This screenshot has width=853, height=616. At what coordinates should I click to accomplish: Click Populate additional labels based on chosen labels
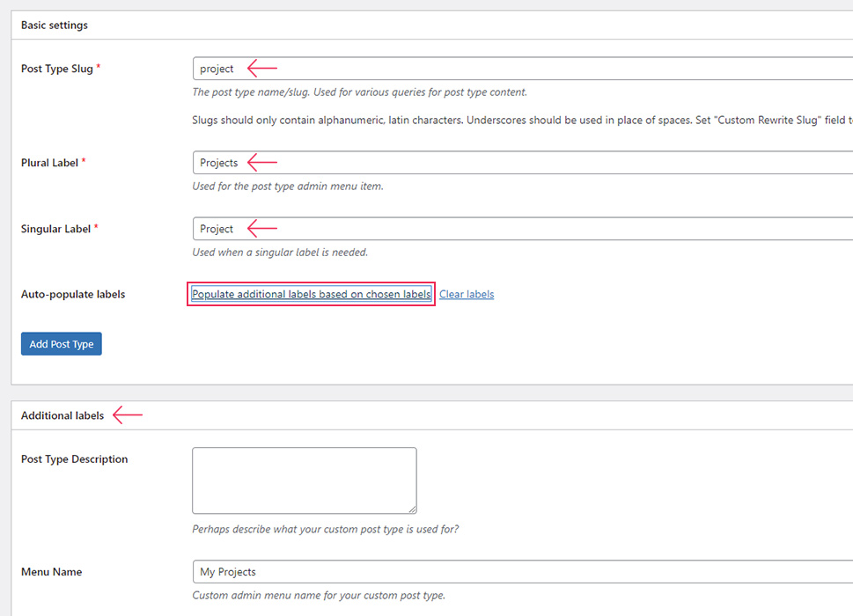click(312, 294)
